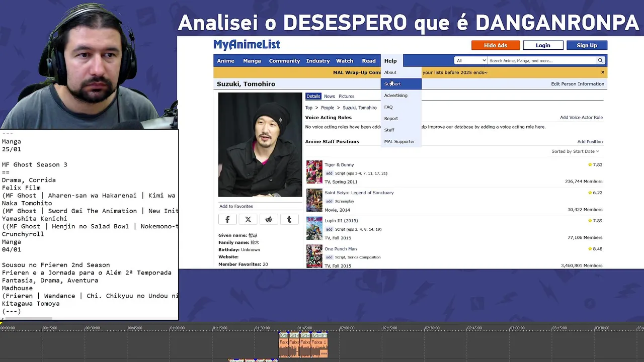
Task: Share profile on Reddit icon
Action: tap(269, 220)
